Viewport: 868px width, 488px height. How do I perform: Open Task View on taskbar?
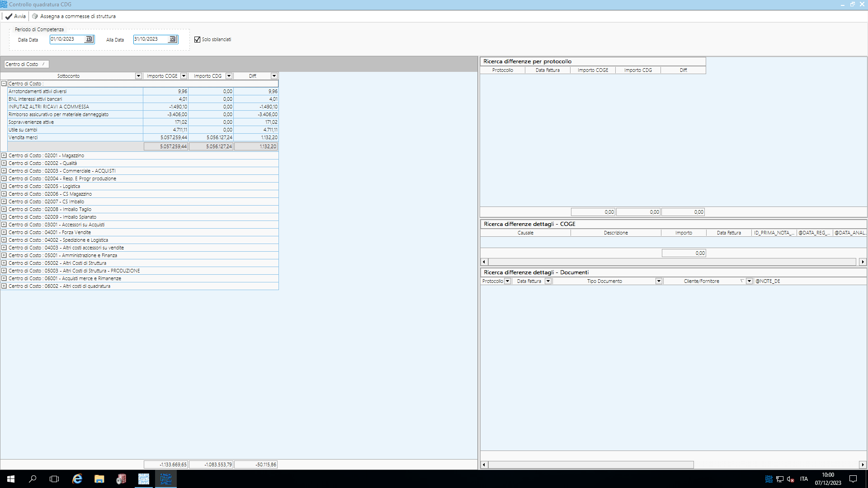point(54,479)
